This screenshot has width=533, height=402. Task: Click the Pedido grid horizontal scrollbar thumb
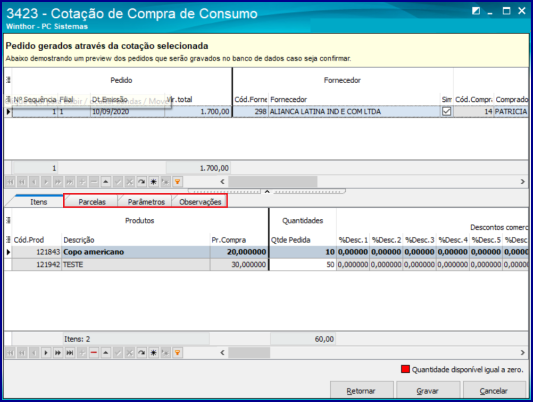(x=273, y=182)
